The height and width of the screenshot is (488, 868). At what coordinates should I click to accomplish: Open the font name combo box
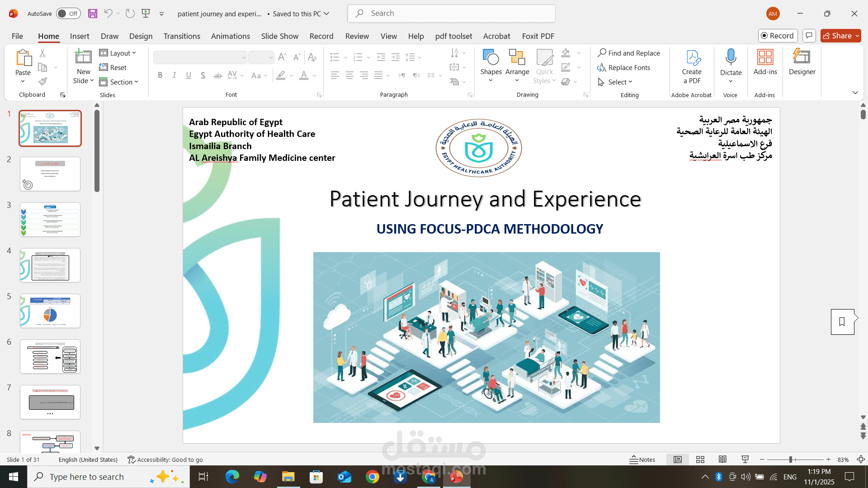200,57
